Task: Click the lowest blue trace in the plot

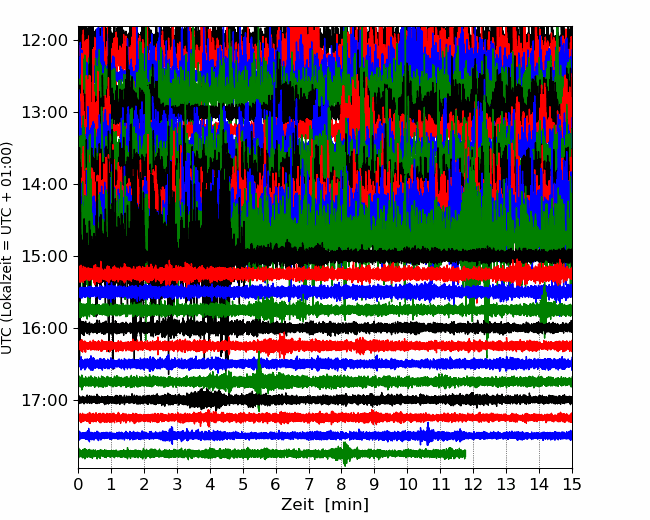Action: coord(300,436)
